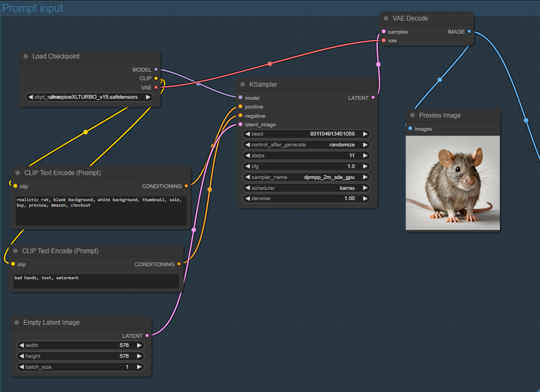The height and width of the screenshot is (392, 540).
Task: Click the clip input socket of the 'realistic rat' node
Action: click(15, 186)
